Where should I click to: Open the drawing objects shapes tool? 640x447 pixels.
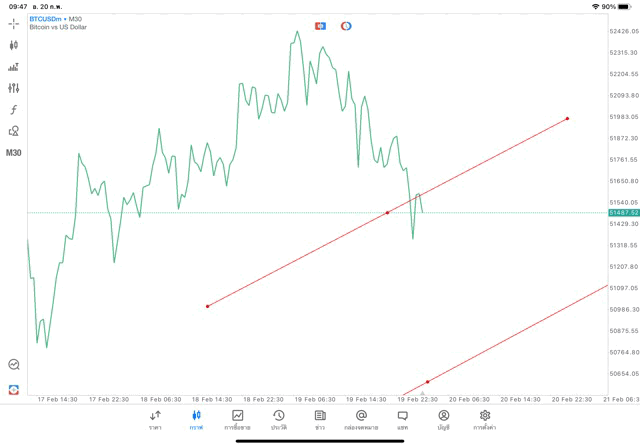[14, 131]
